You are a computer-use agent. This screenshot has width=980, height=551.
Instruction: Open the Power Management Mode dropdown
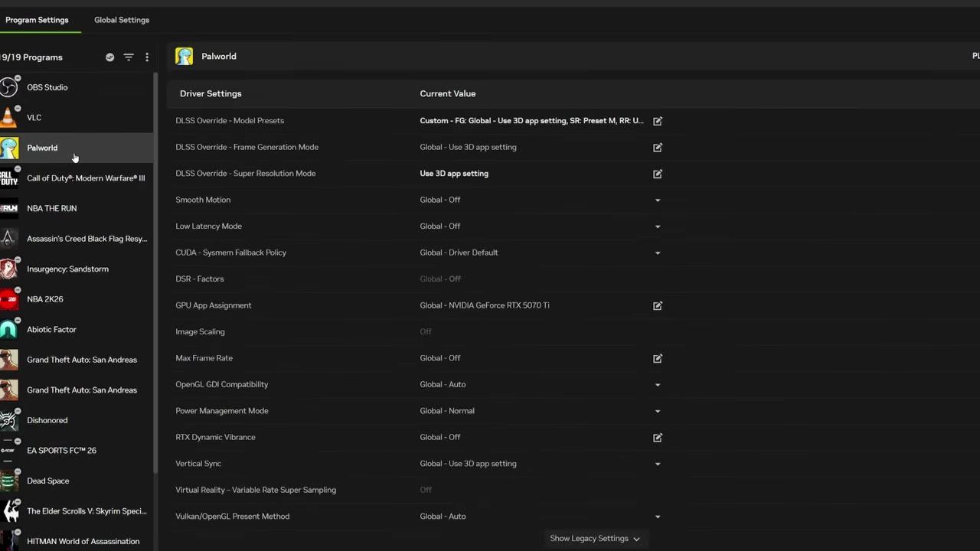pos(658,411)
